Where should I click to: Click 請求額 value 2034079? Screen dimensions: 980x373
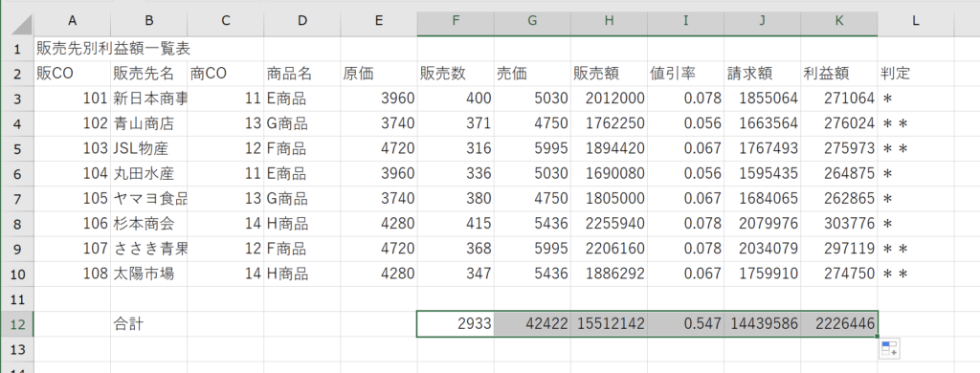click(762, 249)
